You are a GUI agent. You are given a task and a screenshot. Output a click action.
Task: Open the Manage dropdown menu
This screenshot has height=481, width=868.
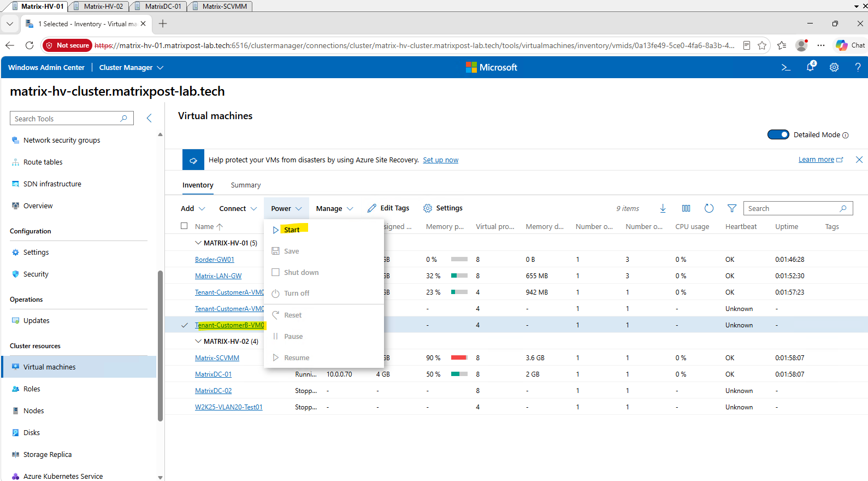pos(334,208)
